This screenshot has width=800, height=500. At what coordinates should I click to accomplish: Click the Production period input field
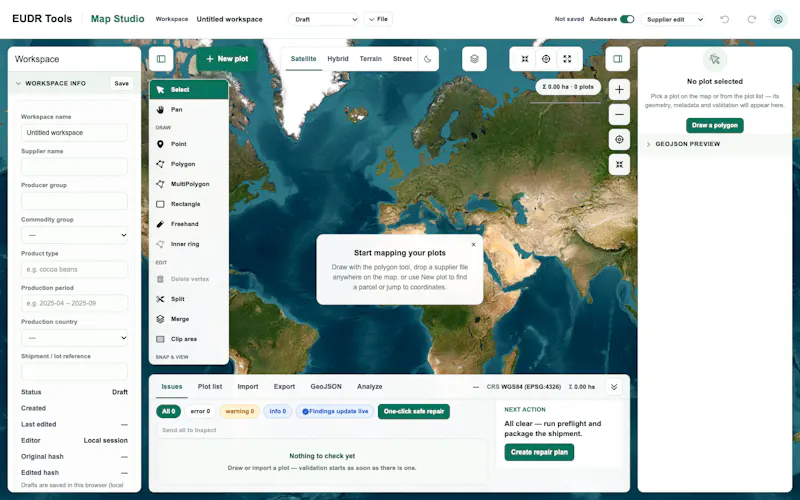(x=74, y=303)
